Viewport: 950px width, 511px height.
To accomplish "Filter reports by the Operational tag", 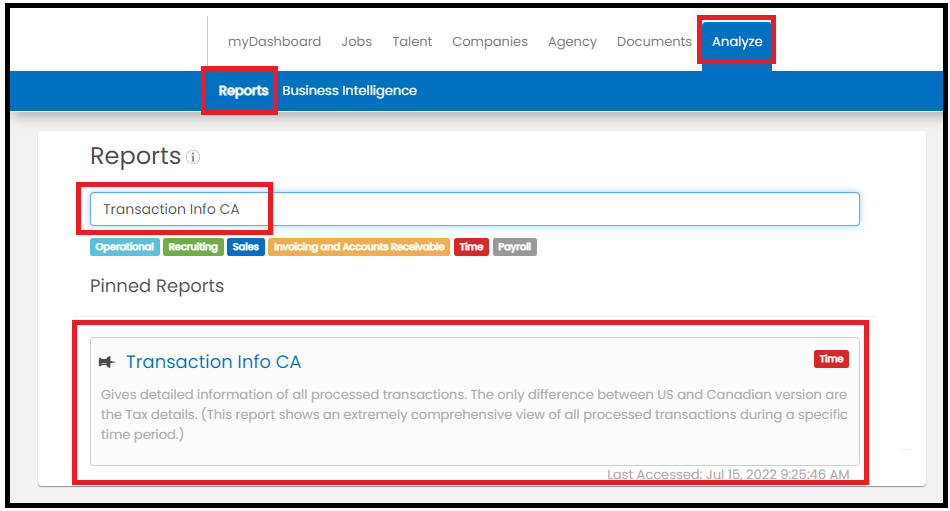I will pos(125,247).
